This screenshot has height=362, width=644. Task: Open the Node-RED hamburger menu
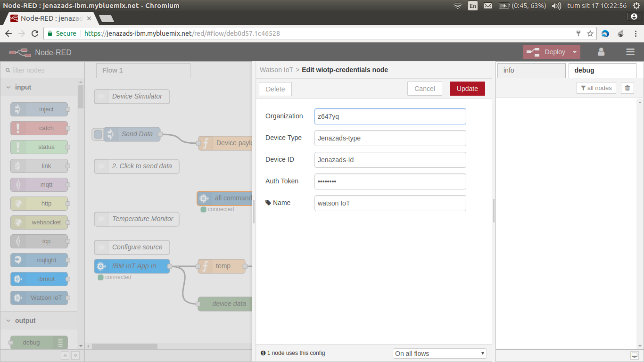[630, 52]
